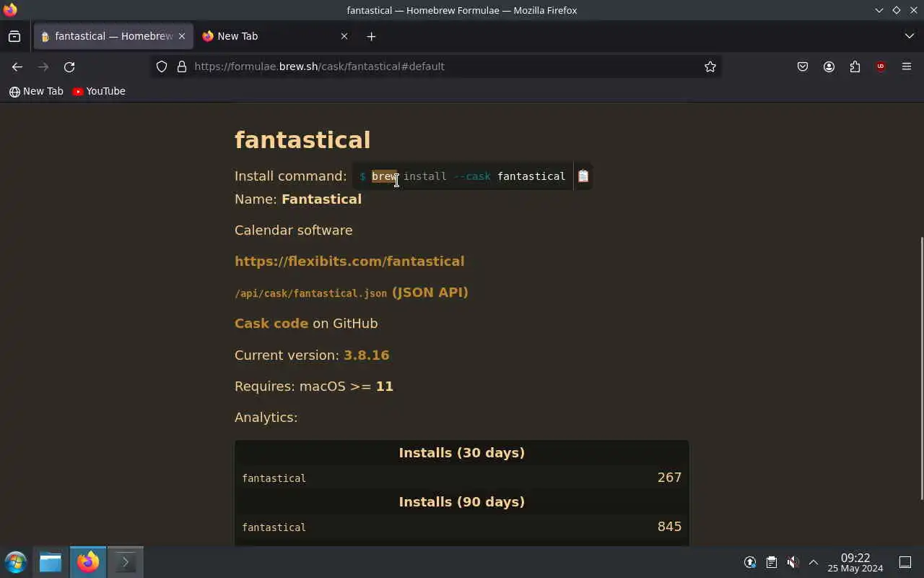Viewport: 924px width, 578px height.
Task: Open the file manager from taskbar
Action: 51,562
